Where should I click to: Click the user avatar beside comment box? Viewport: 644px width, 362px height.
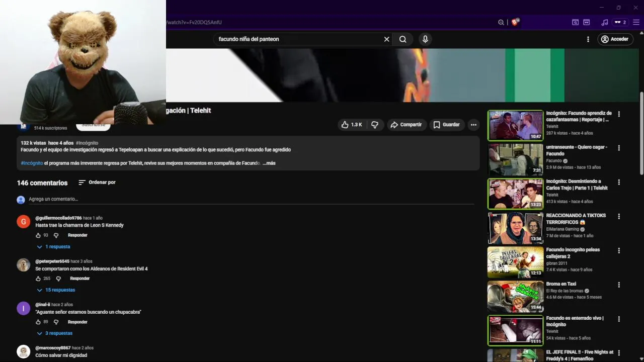pyautogui.click(x=21, y=200)
